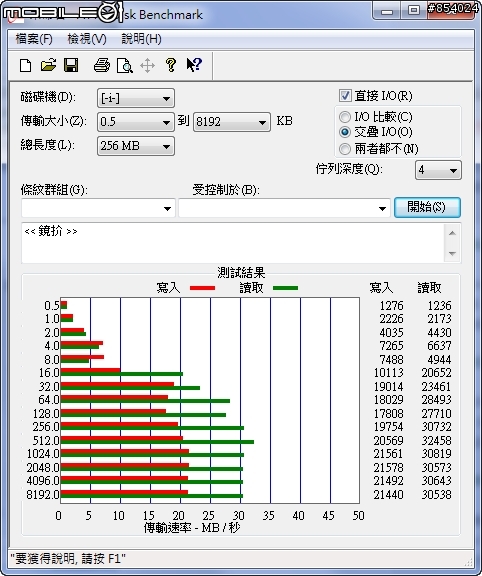Image resolution: width=482 pixels, height=576 pixels.
Task: Maximize the benchmark window
Action: tap(414, 11)
